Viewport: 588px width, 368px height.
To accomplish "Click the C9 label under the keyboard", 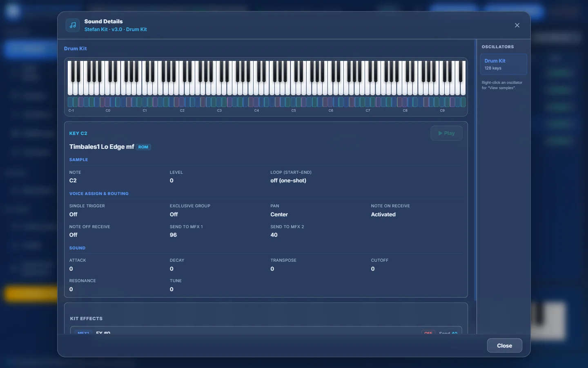I will tap(442, 110).
